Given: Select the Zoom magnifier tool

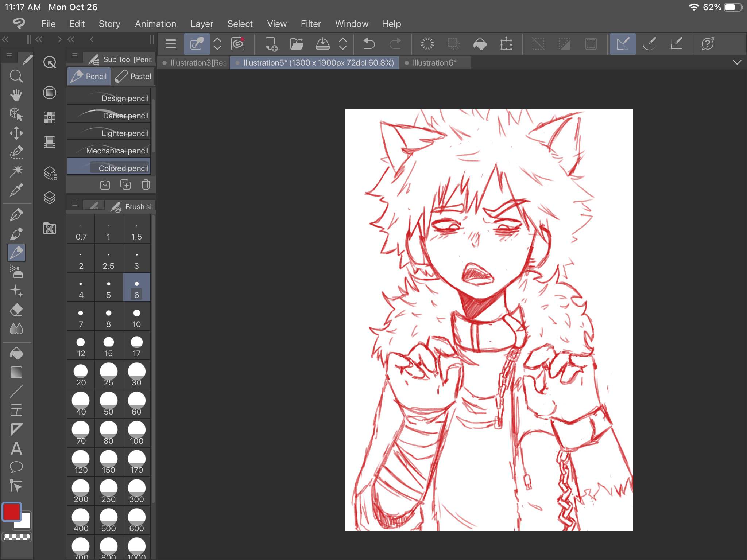Looking at the screenshot, I should 16,76.
